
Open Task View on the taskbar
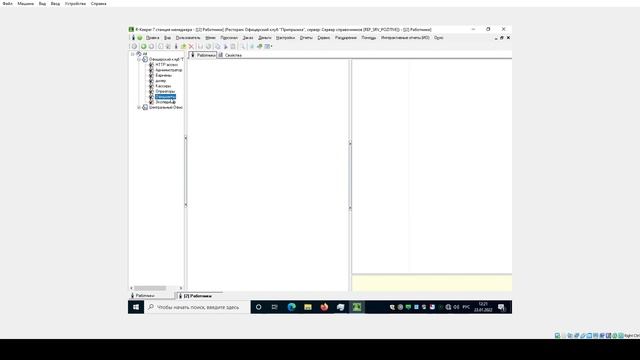[x=275, y=307]
